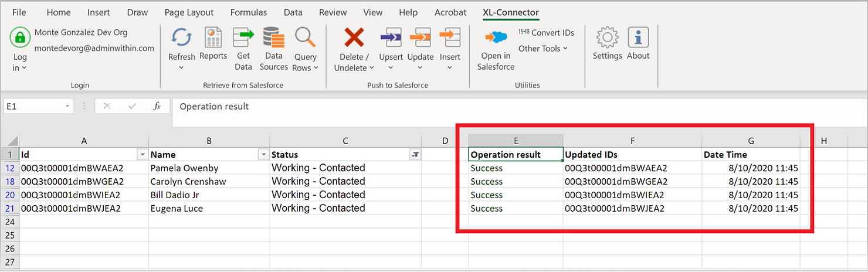The width and height of the screenshot is (868, 272).
Task: Select the XL-Connector tab
Action: click(x=511, y=12)
